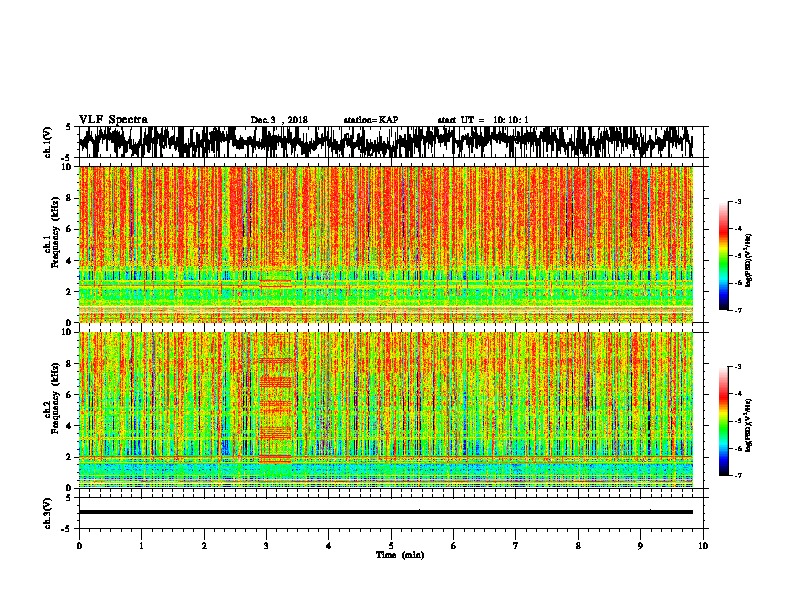Click the "ch.3(V)" waveform axis label

(x=47, y=513)
